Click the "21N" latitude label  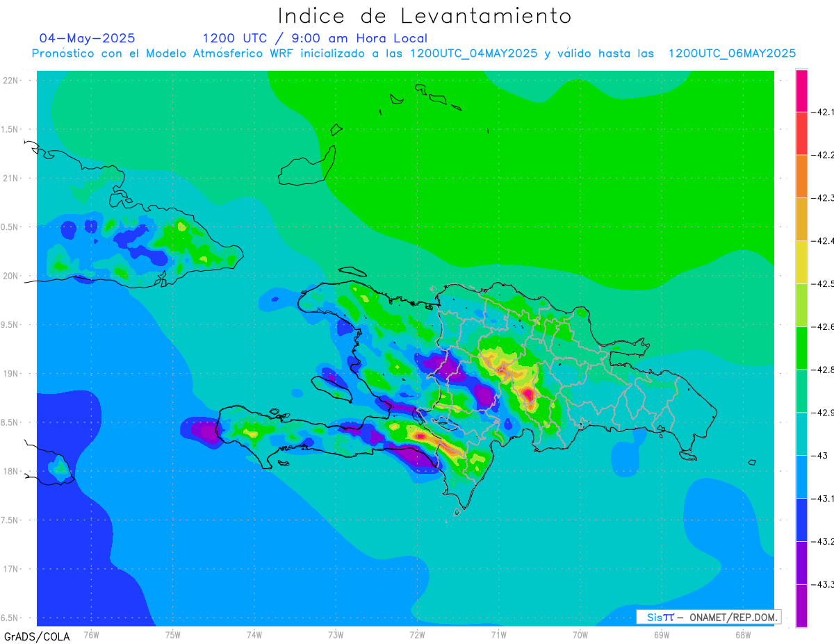tap(10, 178)
